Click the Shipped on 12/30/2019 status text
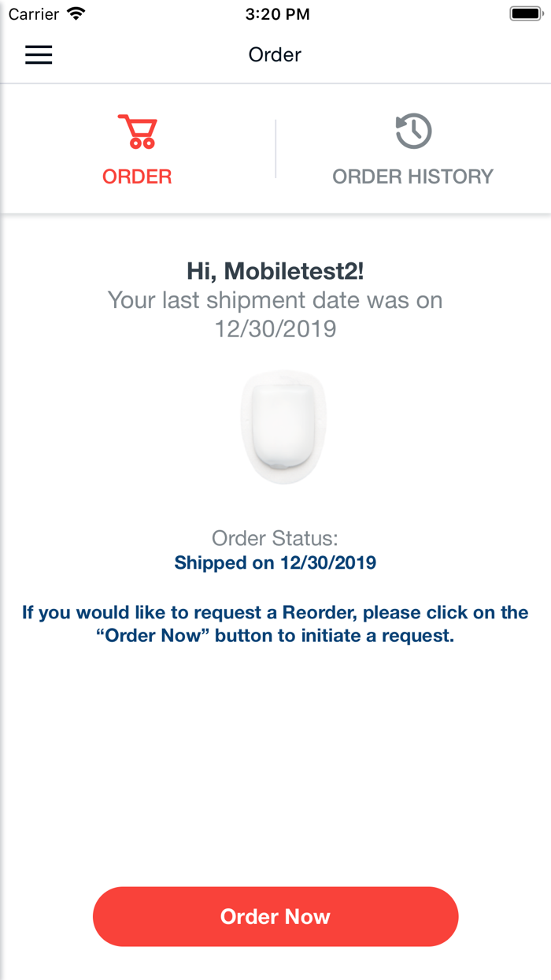The image size is (551, 980). click(x=275, y=562)
